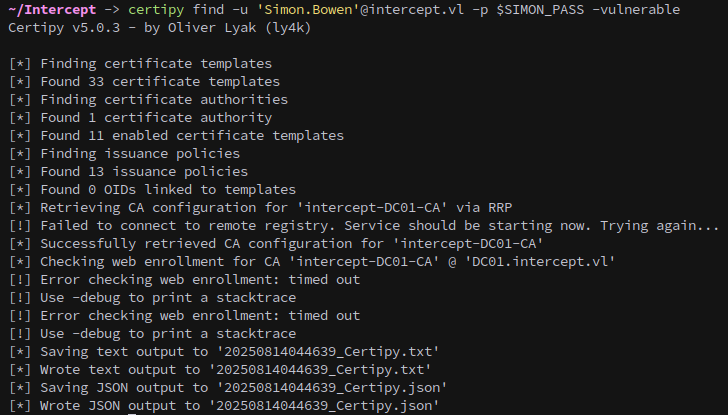
Task: Click the $SIMON_PASS variable
Action: 540,9
